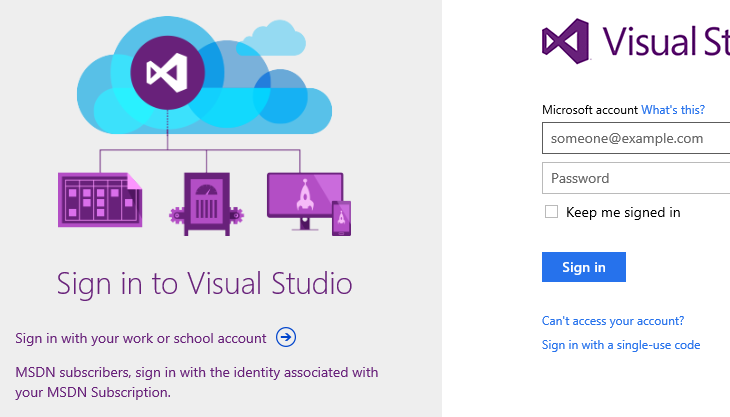Click the Sign in to Visual Studio heading
730x417 pixels.
click(x=204, y=284)
